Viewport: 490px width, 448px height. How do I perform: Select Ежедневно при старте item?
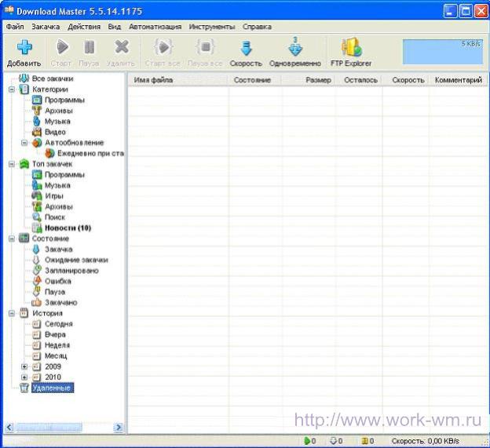(x=90, y=153)
